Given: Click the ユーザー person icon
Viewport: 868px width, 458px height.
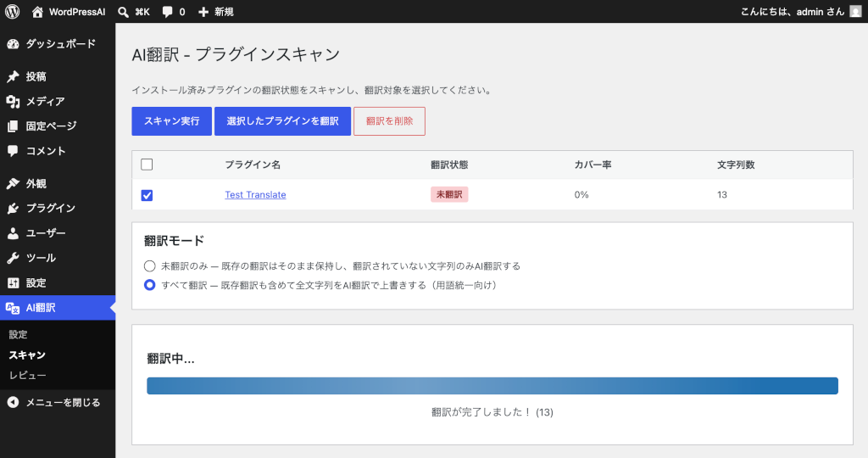Looking at the screenshot, I should tap(13, 233).
